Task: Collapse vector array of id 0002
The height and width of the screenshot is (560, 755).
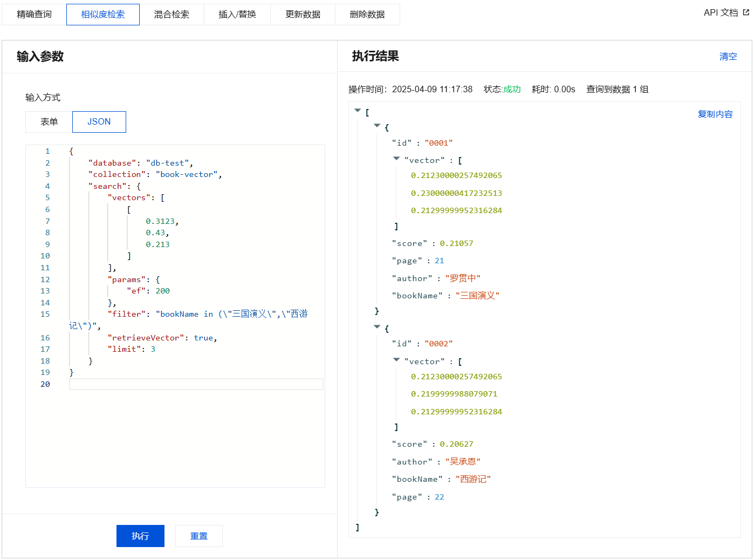Action: pyautogui.click(x=396, y=359)
